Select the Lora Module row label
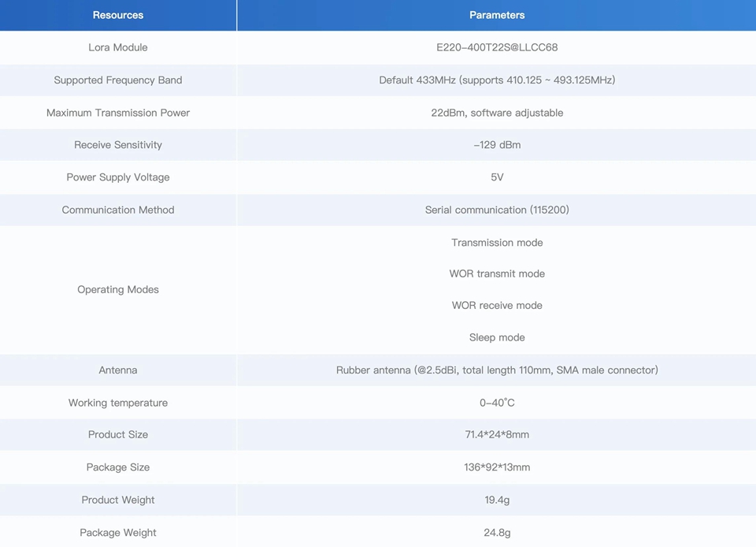The height and width of the screenshot is (547, 756). click(118, 47)
